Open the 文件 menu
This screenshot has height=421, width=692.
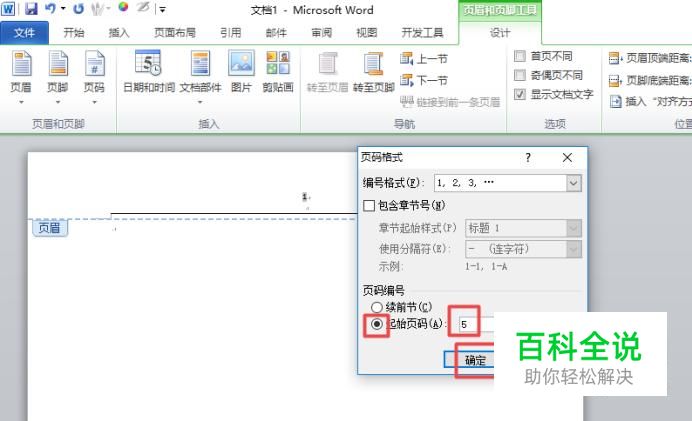point(24,33)
